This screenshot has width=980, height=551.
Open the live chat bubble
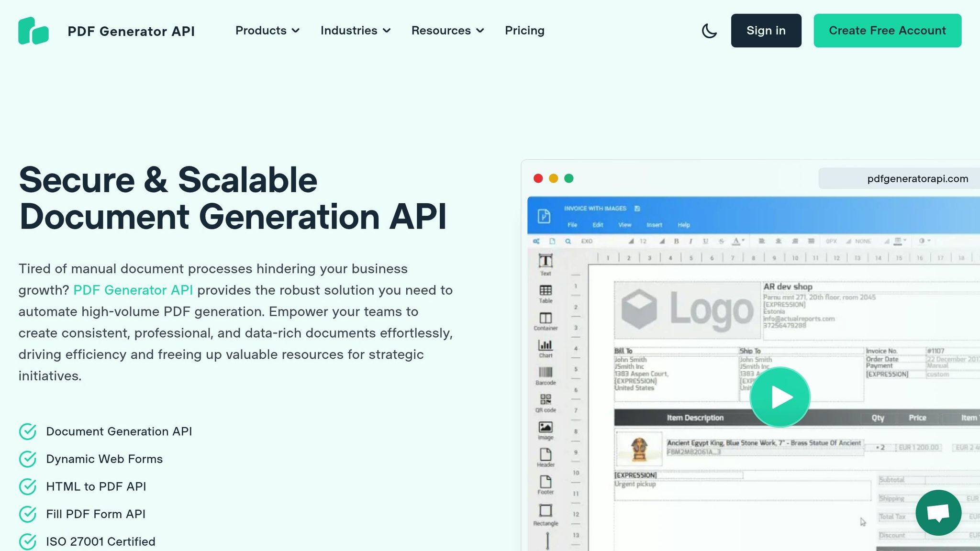click(938, 513)
